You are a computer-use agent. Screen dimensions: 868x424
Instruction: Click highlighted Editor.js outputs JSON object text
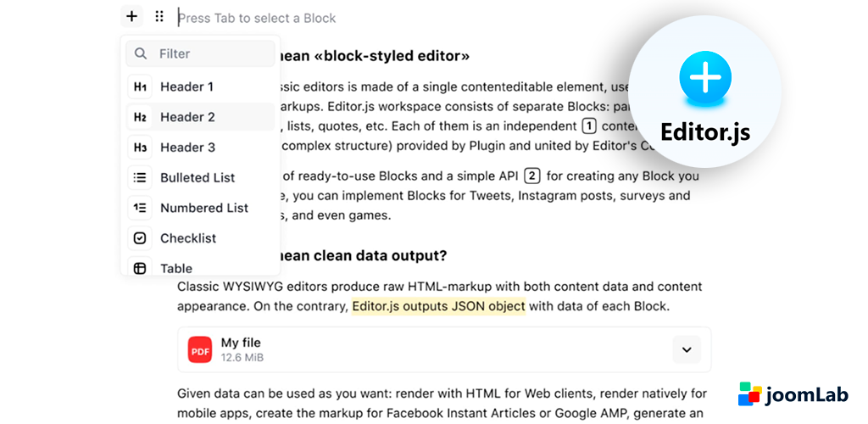(x=438, y=306)
